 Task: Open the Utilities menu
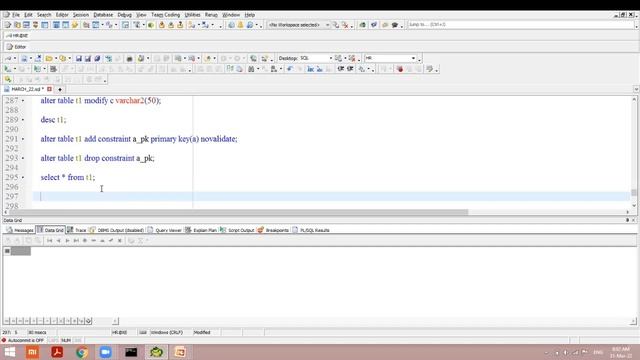click(192, 15)
